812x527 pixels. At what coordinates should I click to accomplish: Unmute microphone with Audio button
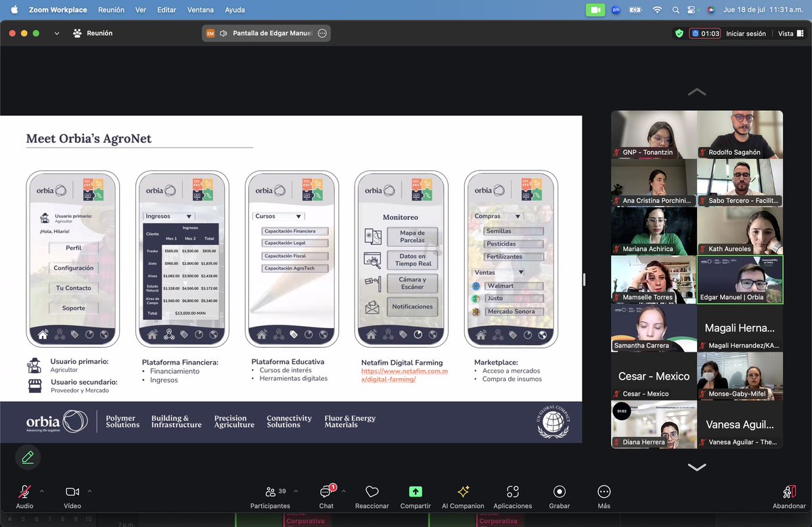pos(24,497)
